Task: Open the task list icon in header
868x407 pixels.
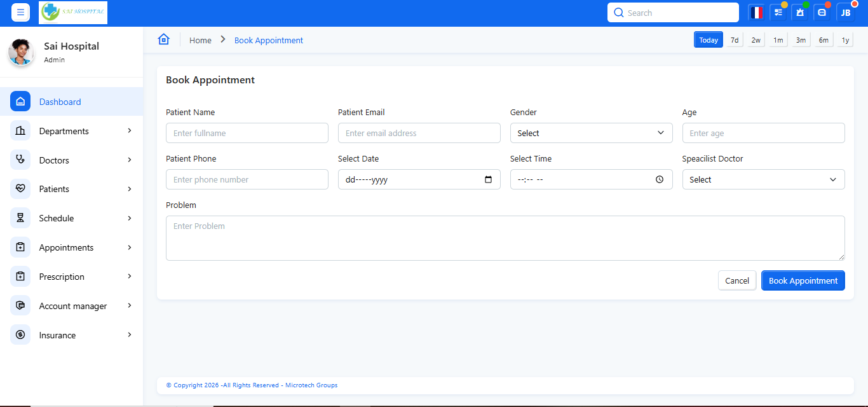Action: pyautogui.click(x=778, y=13)
